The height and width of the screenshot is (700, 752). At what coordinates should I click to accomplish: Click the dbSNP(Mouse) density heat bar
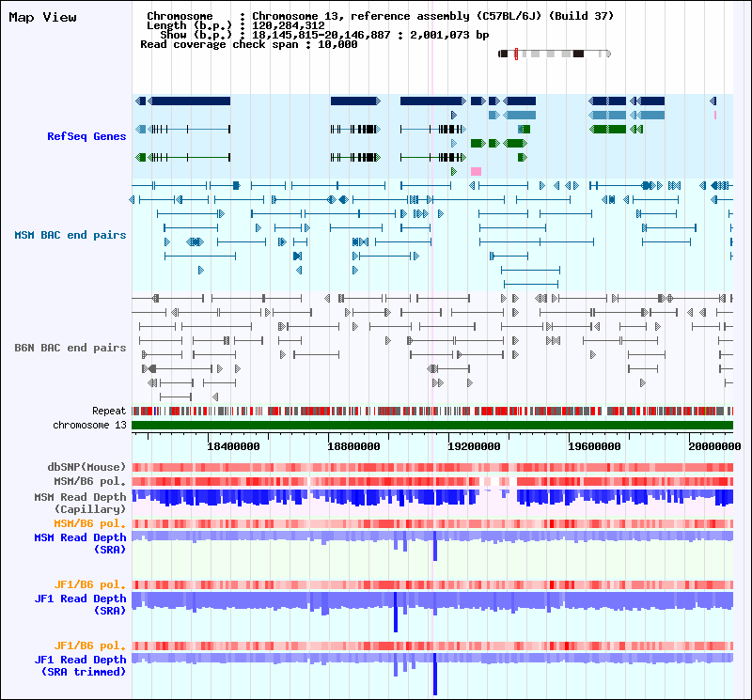point(432,468)
